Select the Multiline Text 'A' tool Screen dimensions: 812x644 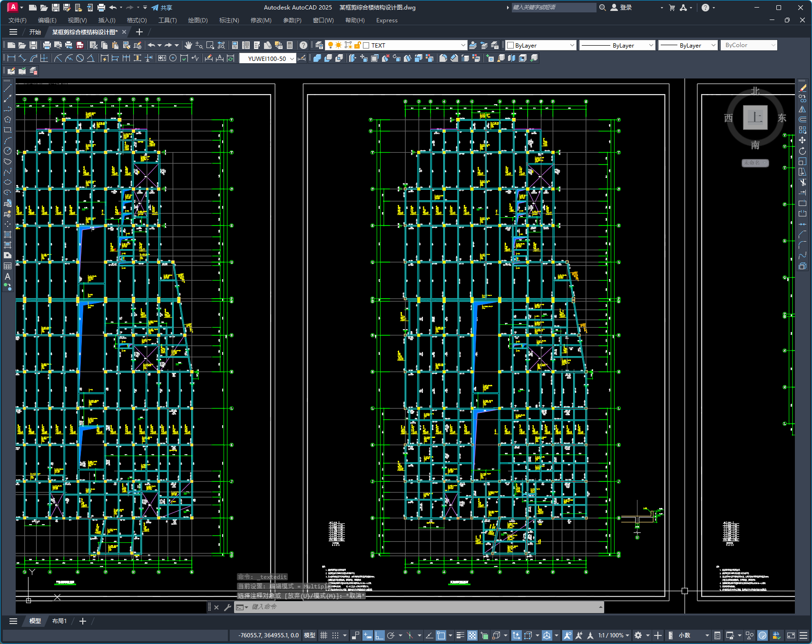pyautogui.click(x=8, y=276)
